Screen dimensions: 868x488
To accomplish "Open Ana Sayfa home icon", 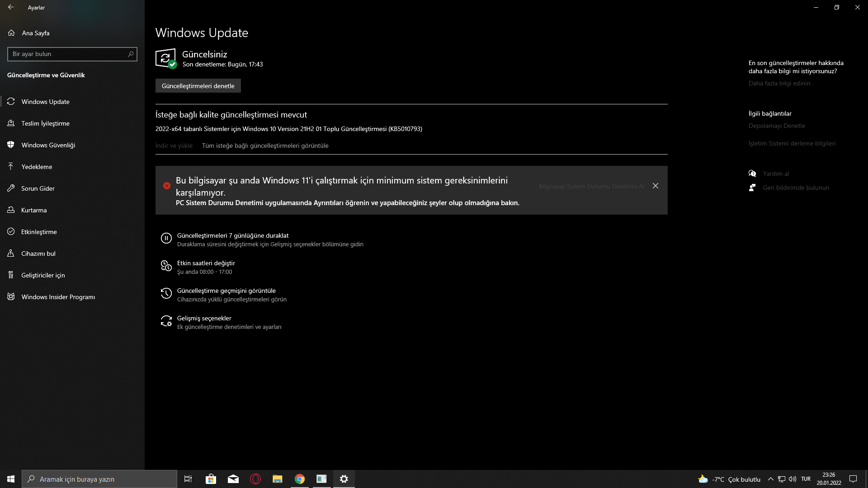I will click(11, 33).
